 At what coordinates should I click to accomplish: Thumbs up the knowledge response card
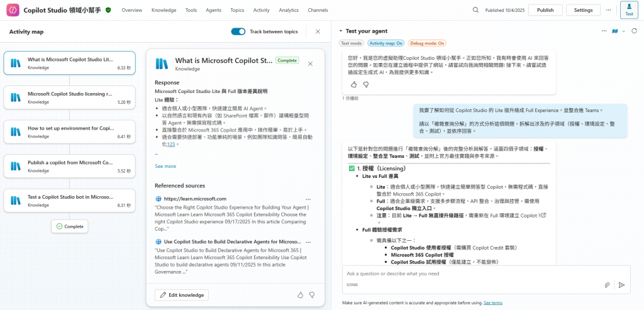(300, 295)
